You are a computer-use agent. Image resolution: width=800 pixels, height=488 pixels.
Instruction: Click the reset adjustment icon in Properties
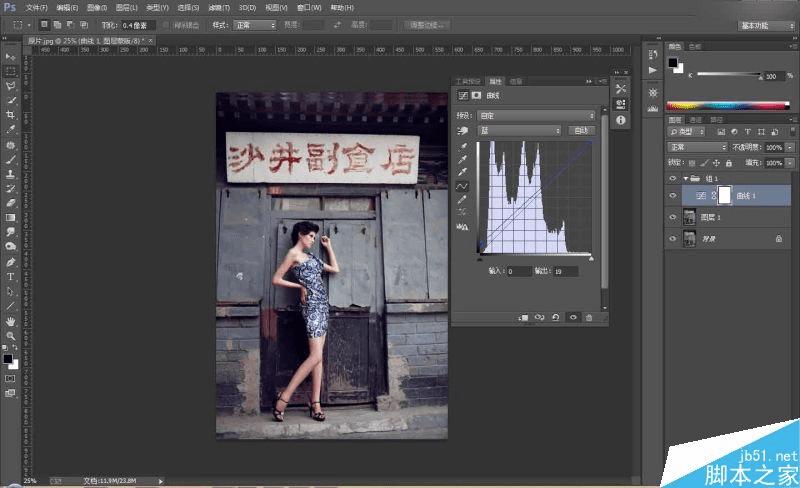tap(556, 317)
